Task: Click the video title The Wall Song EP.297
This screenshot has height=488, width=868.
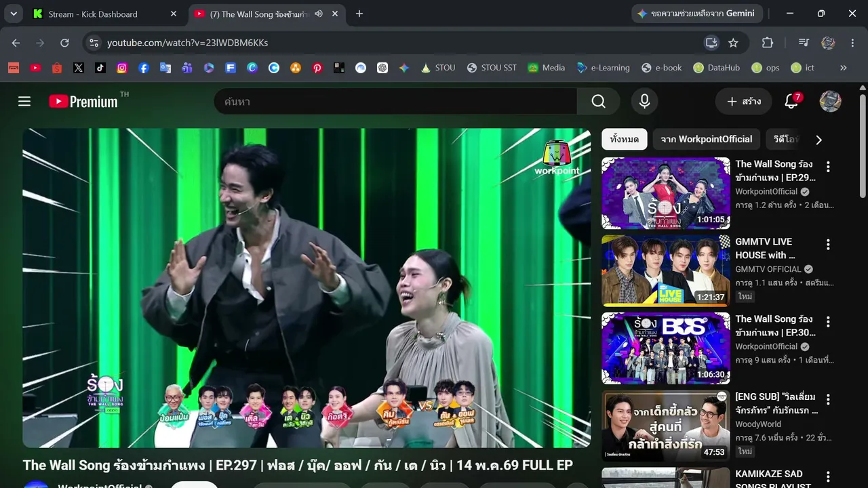Action: 298,466
